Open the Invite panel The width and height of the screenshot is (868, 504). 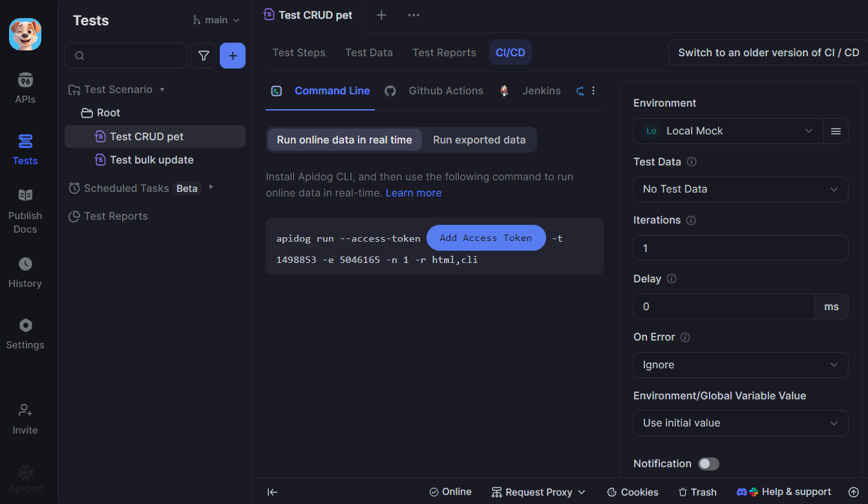[x=25, y=419]
